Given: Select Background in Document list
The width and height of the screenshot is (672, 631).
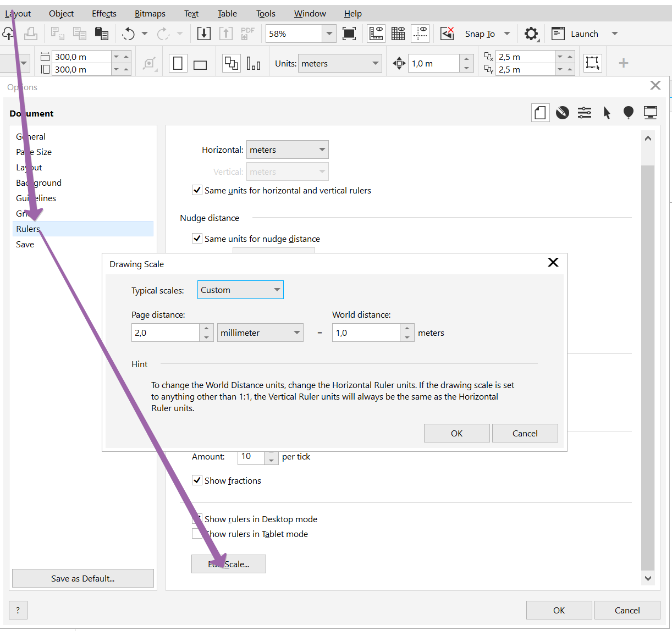Looking at the screenshot, I should pos(39,182).
